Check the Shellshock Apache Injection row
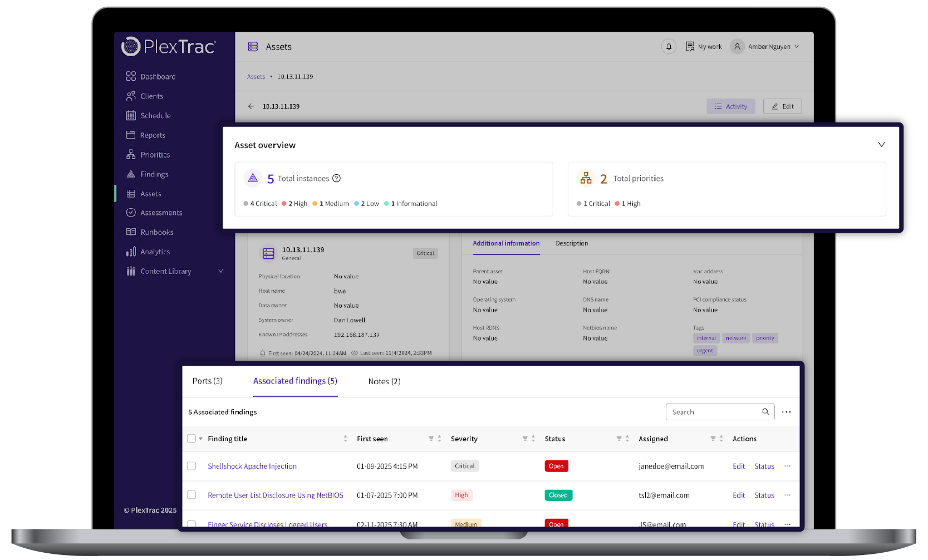Screen dimensions: 928x560 click(192, 466)
